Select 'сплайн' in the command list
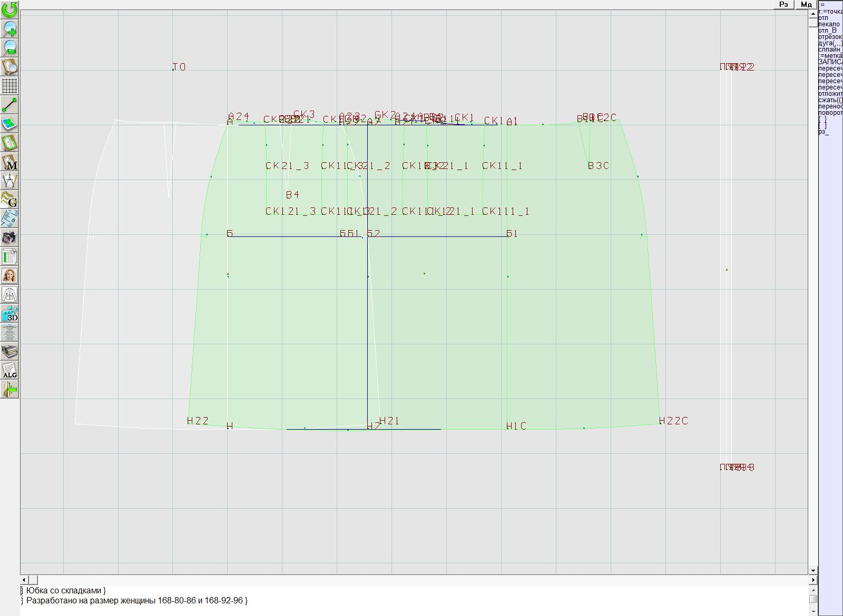Image resolution: width=843 pixels, height=616 pixels. click(830, 49)
